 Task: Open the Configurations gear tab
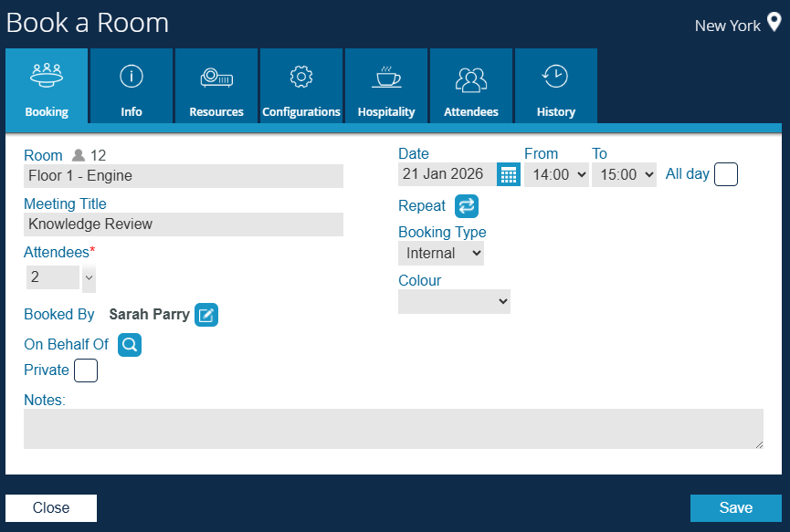301,87
